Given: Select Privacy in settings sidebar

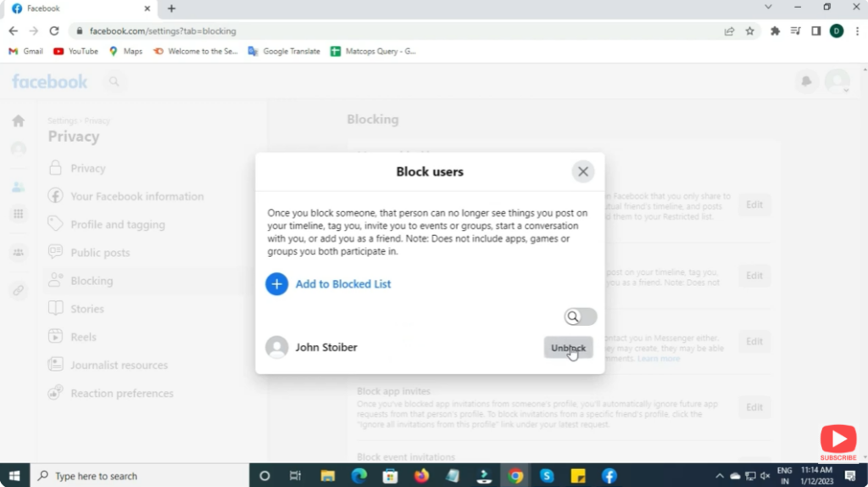Looking at the screenshot, I should [87, 168].
